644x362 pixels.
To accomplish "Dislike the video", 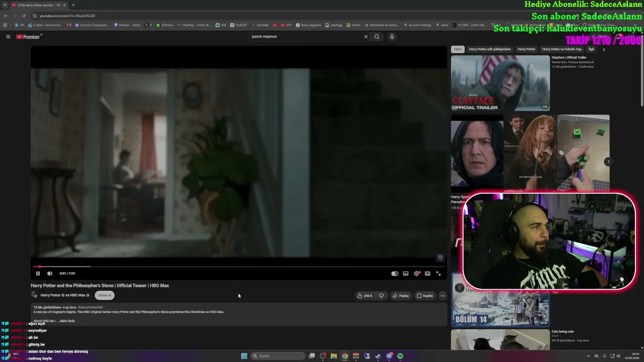I will coord(381,296).
